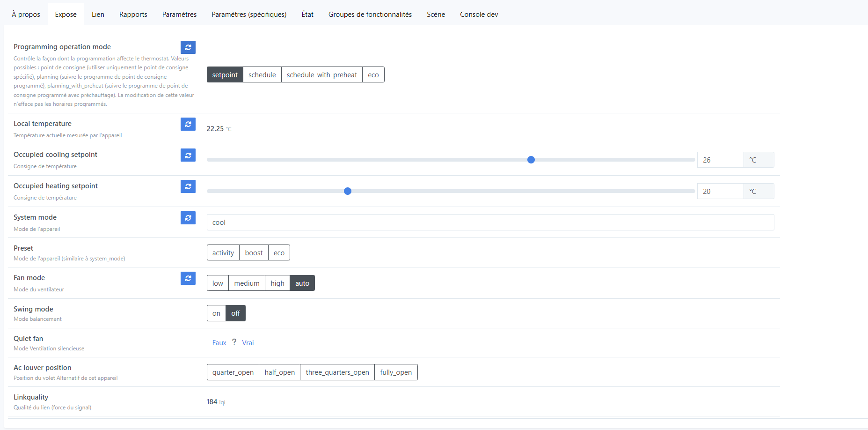Set Quiet fan to Vrai

pyautogui.click(x=248, y=343)
